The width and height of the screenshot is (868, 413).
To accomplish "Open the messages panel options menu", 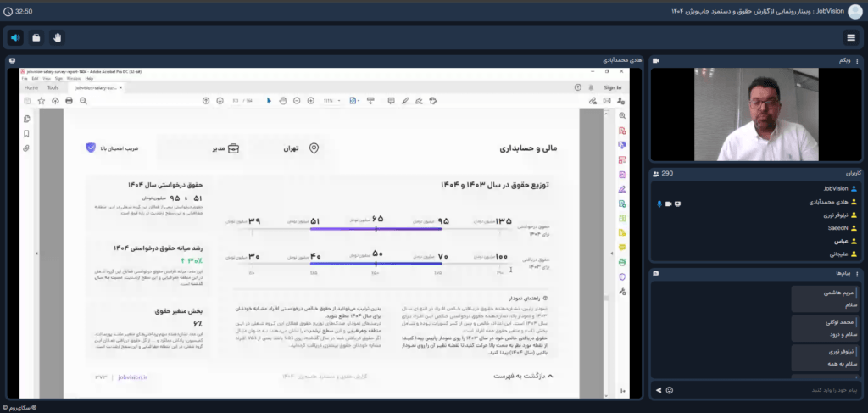I will [858, 273].
